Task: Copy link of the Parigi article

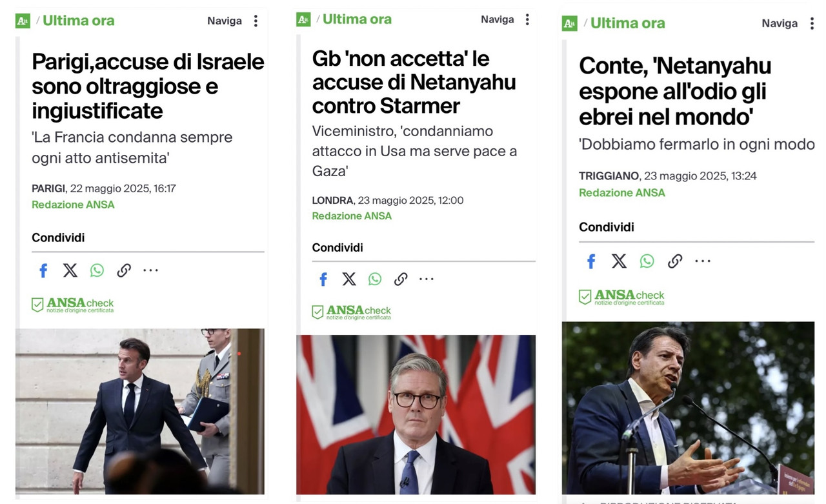Action: pos(124,270)
